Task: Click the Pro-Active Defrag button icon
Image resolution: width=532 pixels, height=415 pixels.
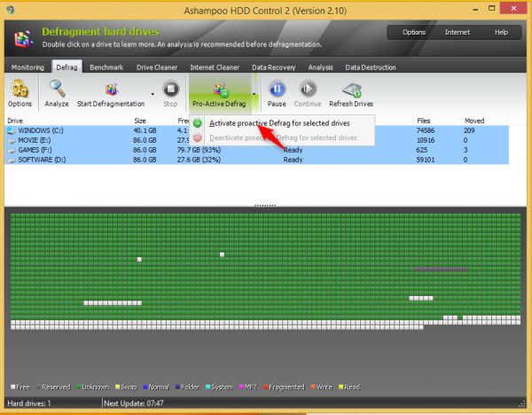Action: pyautogui.click(x=221, y=90)
